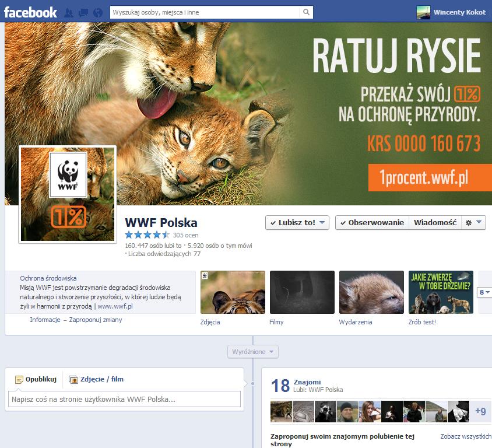The width and height of the screenshot is (492, 448).
Task: Send a message via Wiadomość button
Action: coord(435,223)
